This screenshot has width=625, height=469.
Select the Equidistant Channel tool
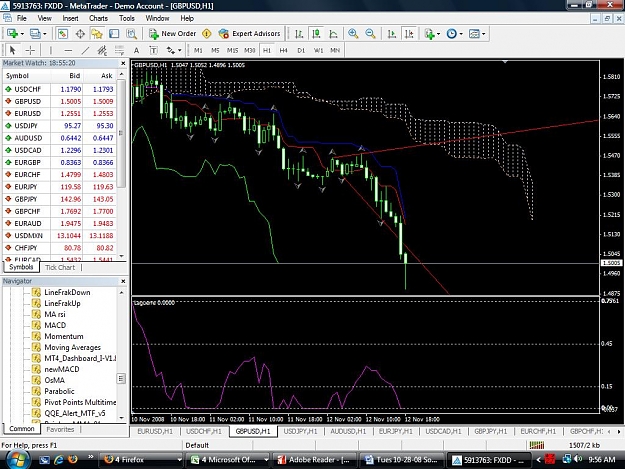click(x=102, y=50)
